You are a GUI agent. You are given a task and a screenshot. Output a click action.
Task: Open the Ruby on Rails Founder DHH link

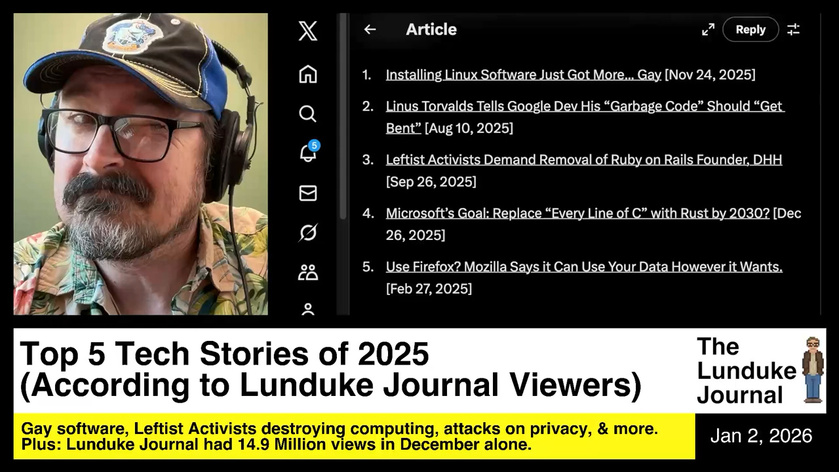click(x=584, y=160)
